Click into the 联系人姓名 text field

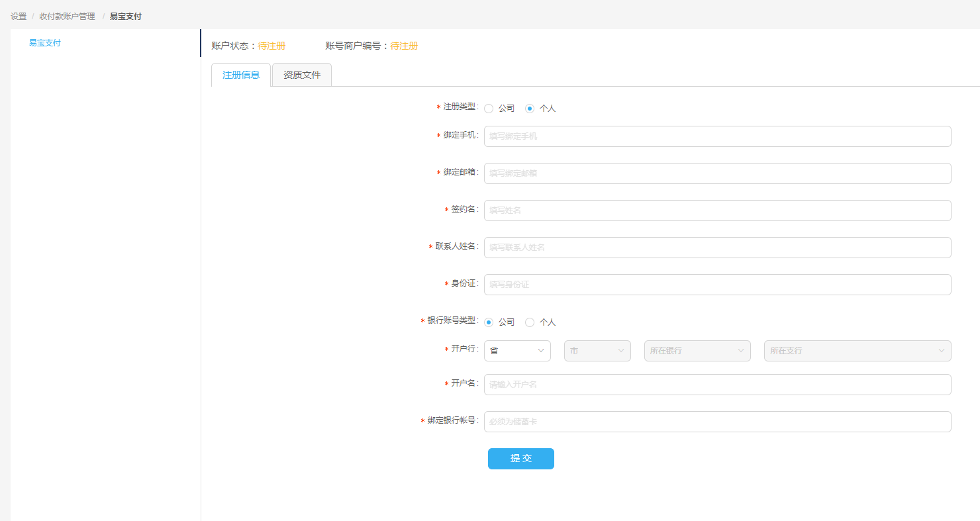point(717,248)
